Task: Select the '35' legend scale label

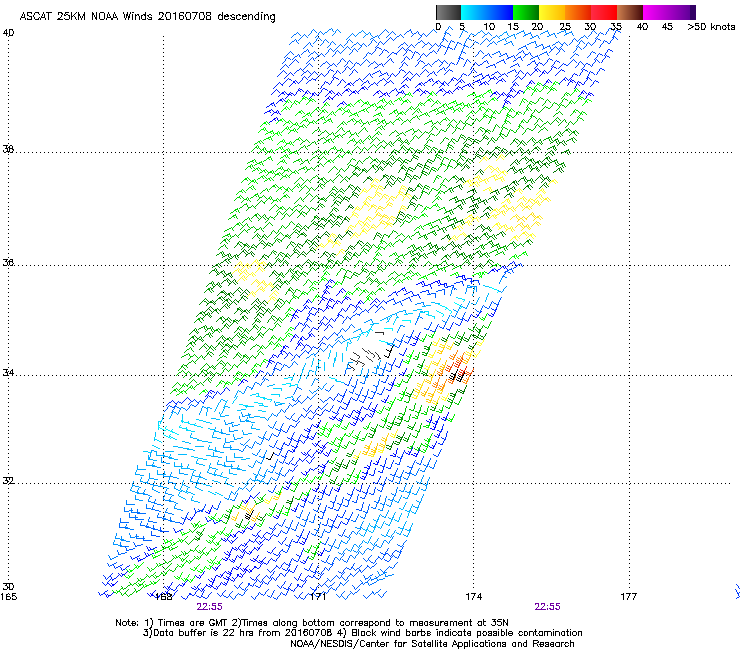Action: pos(615,27)
